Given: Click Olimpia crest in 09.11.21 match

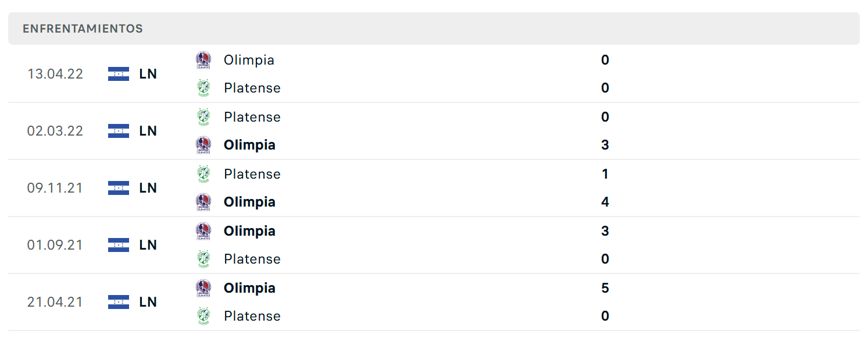Looking at the screenshot, I should point(203,202).
